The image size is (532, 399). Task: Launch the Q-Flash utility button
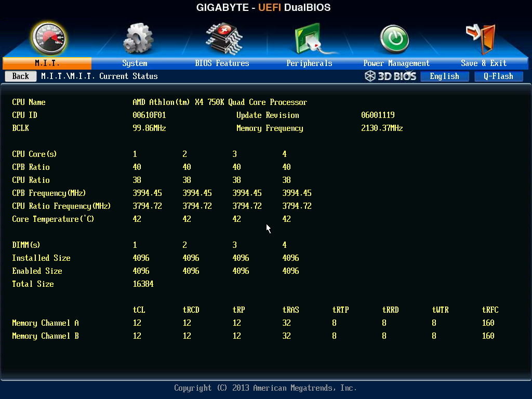[x=498, y=76]
